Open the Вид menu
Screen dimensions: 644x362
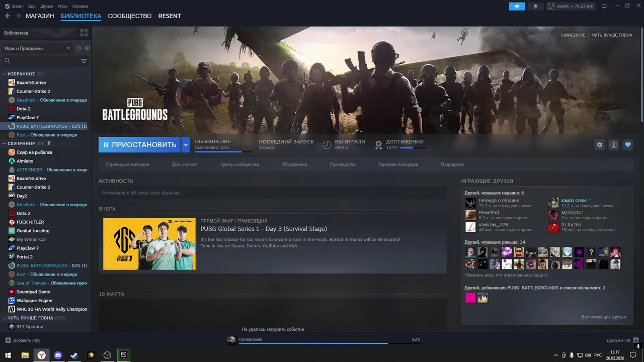coord(32,6)
